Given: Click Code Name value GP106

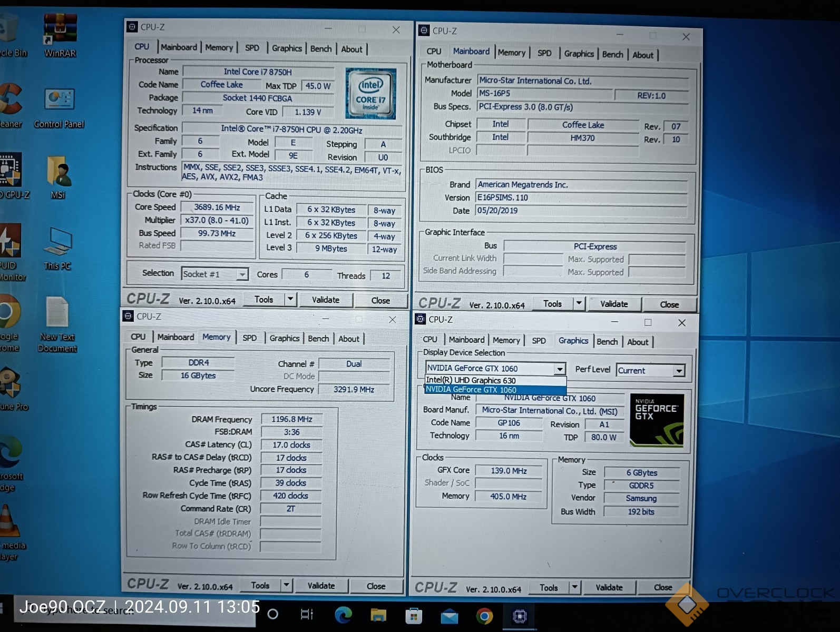Looking at the screenshot, I should (x=509, y=423).
